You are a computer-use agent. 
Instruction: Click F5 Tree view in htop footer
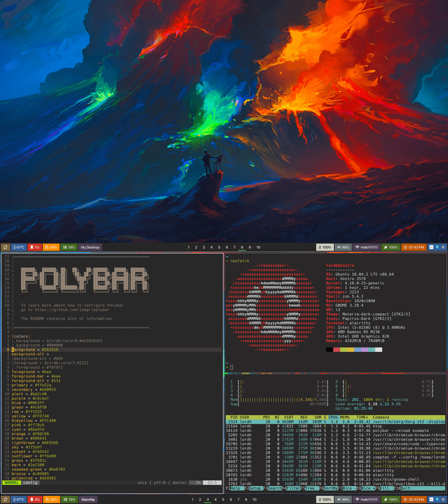(310, 488)
